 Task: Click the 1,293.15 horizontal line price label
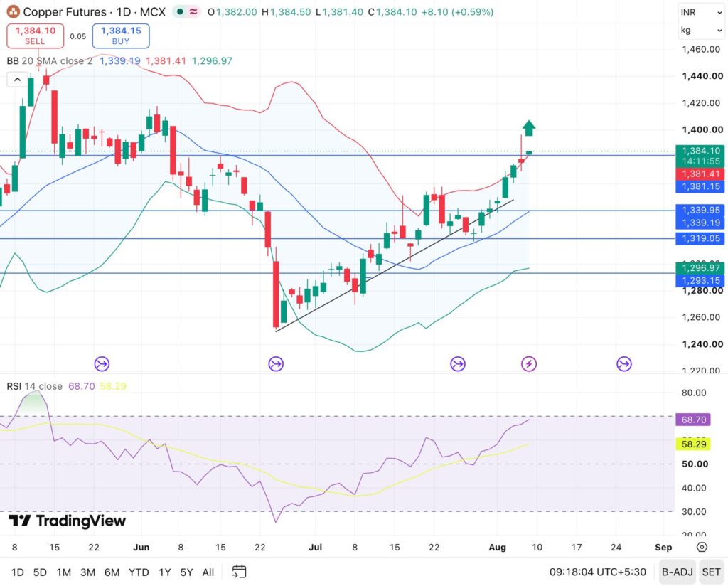700,280
